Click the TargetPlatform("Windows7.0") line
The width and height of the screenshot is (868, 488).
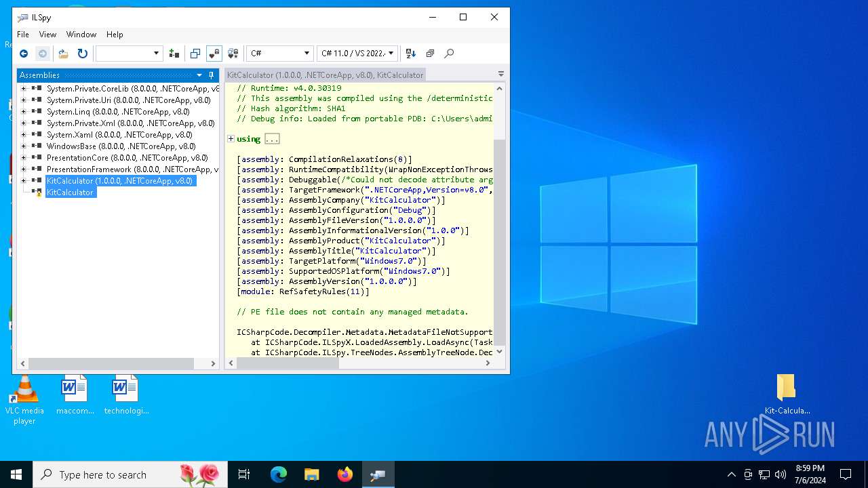coord(332,261)
